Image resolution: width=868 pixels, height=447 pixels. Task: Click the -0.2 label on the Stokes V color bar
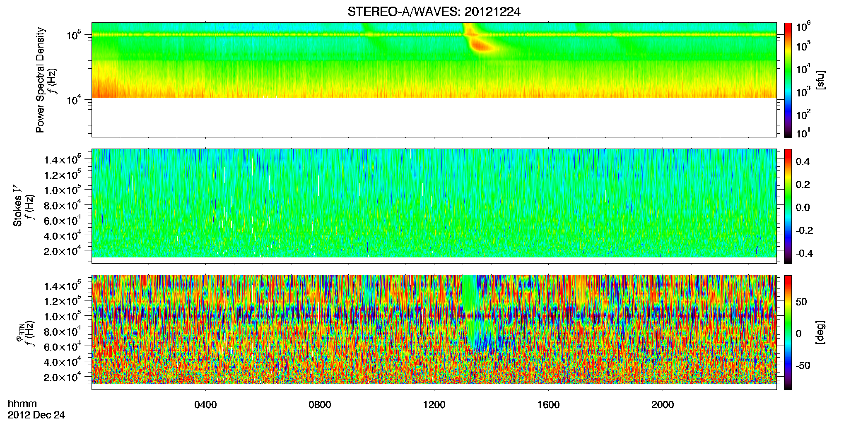pos(804,231)
